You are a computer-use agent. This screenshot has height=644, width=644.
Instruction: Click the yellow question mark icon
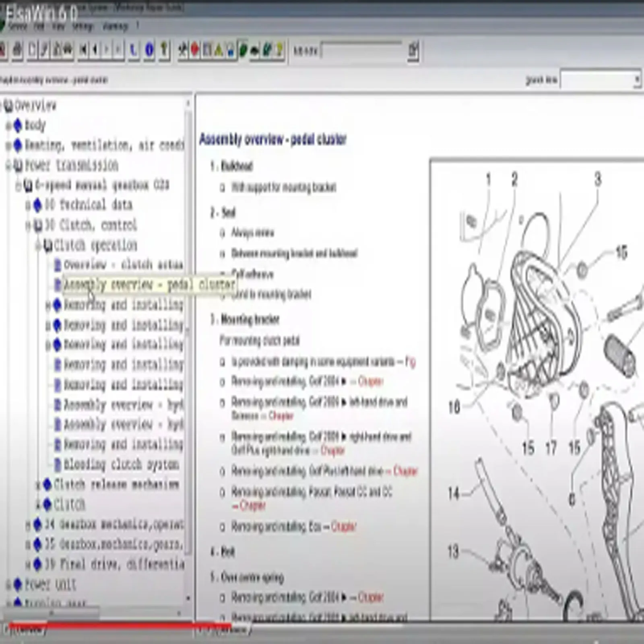point(279,50)
